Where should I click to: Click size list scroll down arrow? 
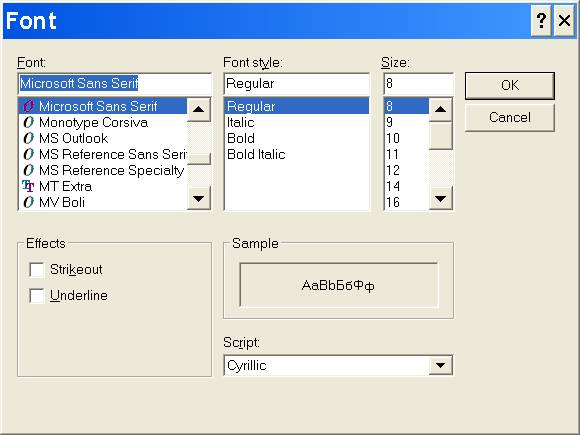click(x=440, y=199)
